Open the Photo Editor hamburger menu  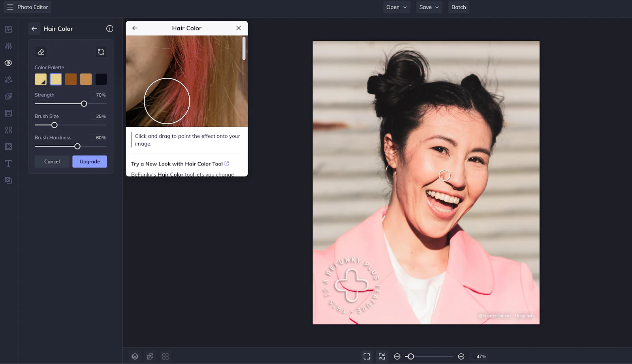click(10, 7)
